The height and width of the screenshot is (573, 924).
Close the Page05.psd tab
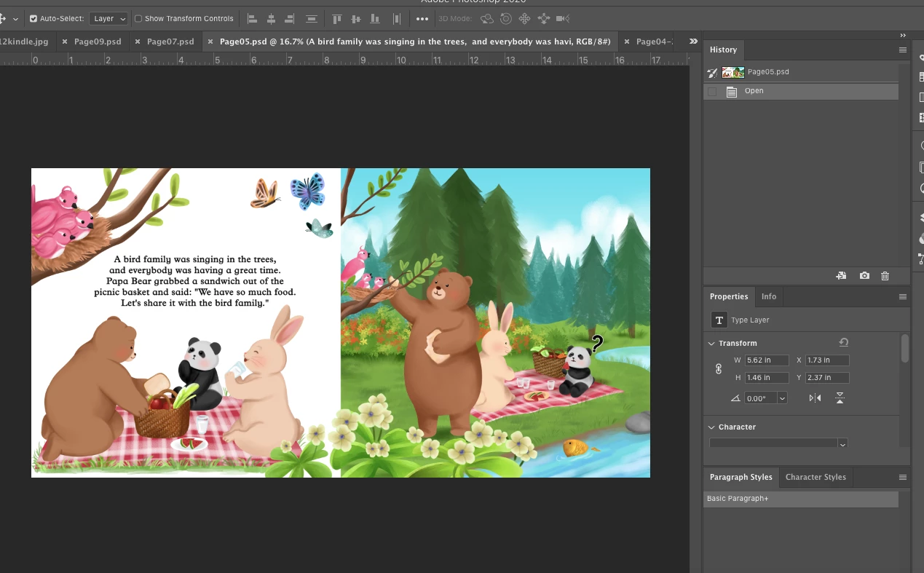211,42
